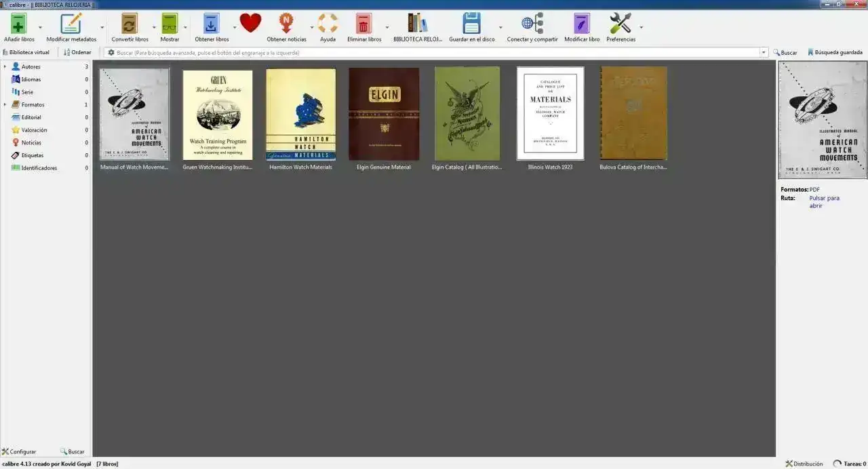Viewport: 868px width, 469px height.
Task: Open the Mostrar dropdown arrow
Action: pos(186,28)
